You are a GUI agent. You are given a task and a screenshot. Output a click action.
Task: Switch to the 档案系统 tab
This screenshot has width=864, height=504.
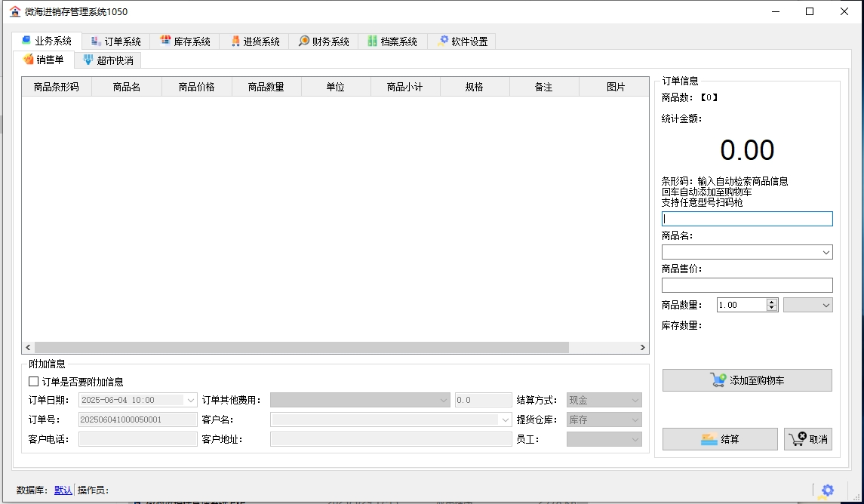pyautogui.click(x=393, y=41)
